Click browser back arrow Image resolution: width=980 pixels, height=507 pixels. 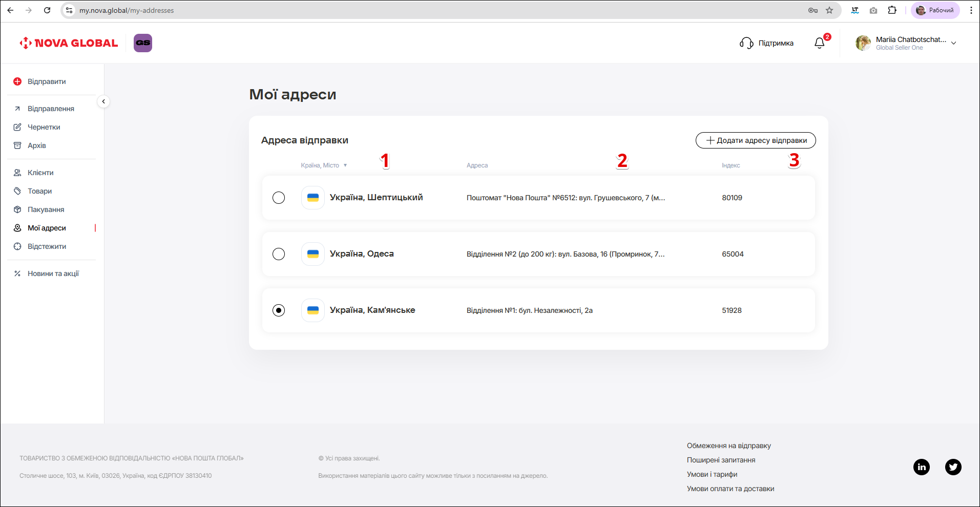click(10, 10)
